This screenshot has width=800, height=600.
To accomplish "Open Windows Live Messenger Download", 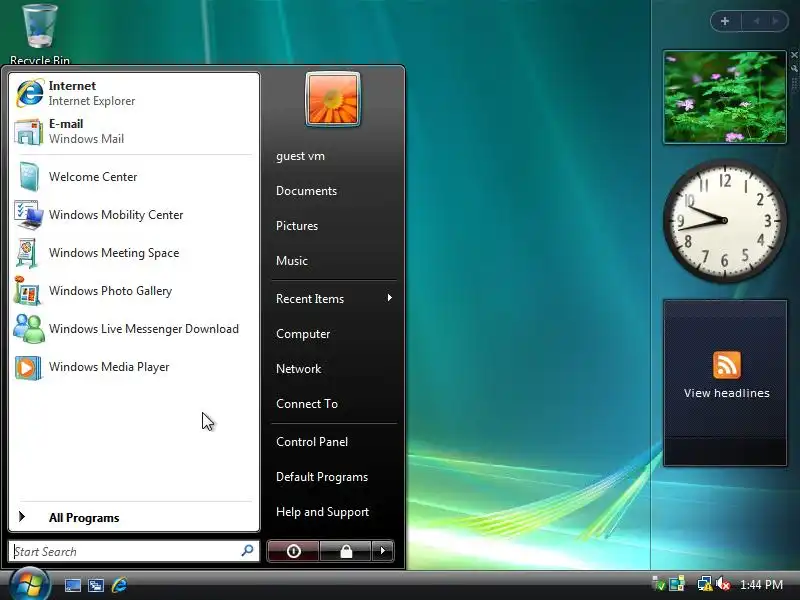I will 134,329.
